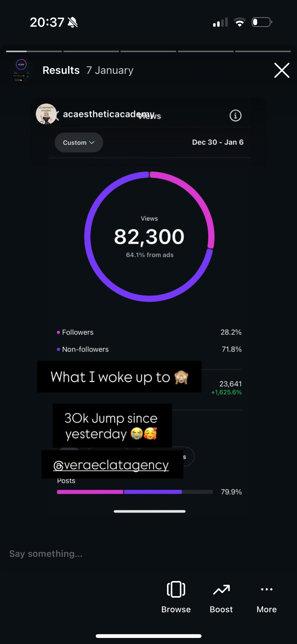297x644 pixels.
Task: Tap the 'What I woke up to' sticker
Action: (119, 377)
